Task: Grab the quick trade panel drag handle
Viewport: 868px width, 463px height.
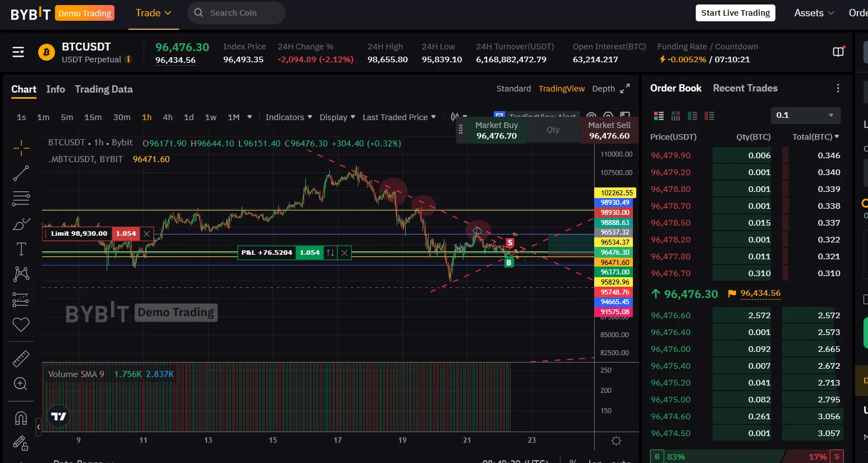Action: point(461,130)
